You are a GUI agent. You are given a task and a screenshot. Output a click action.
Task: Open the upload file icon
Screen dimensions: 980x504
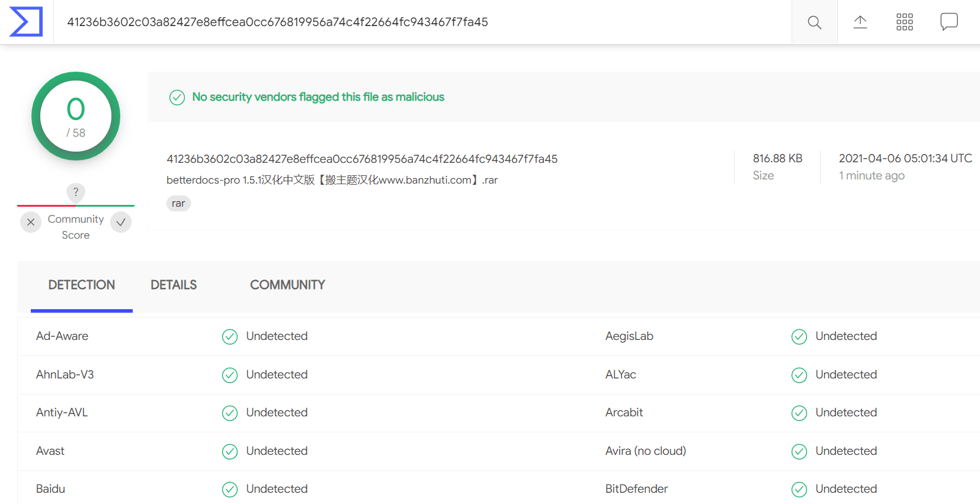(x=860, y=23)
